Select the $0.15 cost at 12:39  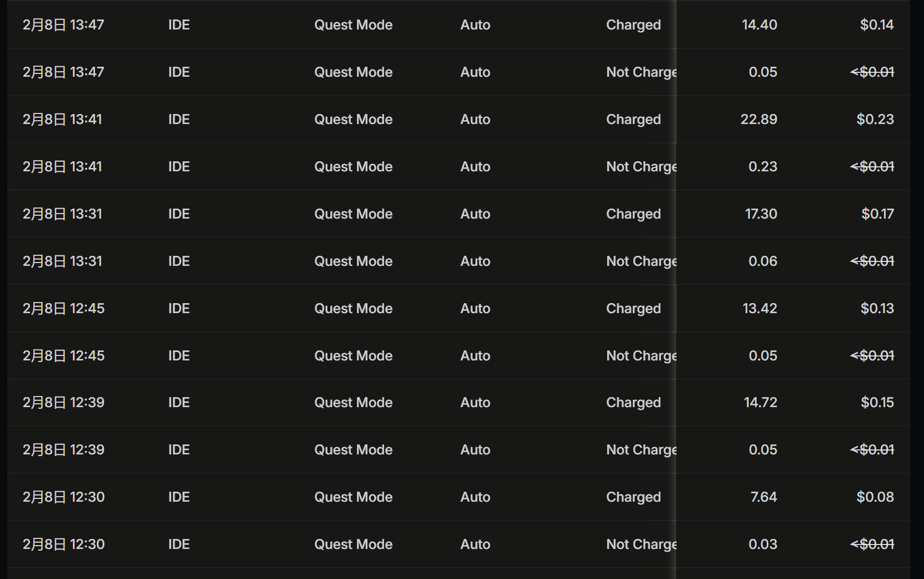click(x=877, y=402)
